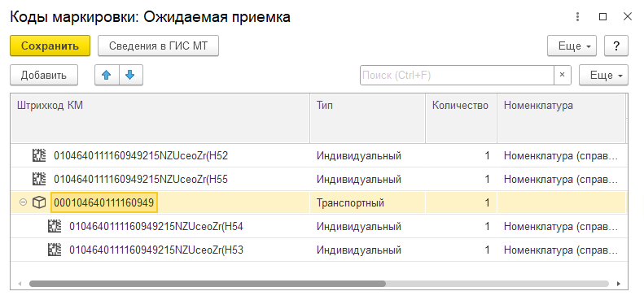The image size is (644, 300).
Task: Click the yellow Сохранить button
Action: (x=50, y=46)
